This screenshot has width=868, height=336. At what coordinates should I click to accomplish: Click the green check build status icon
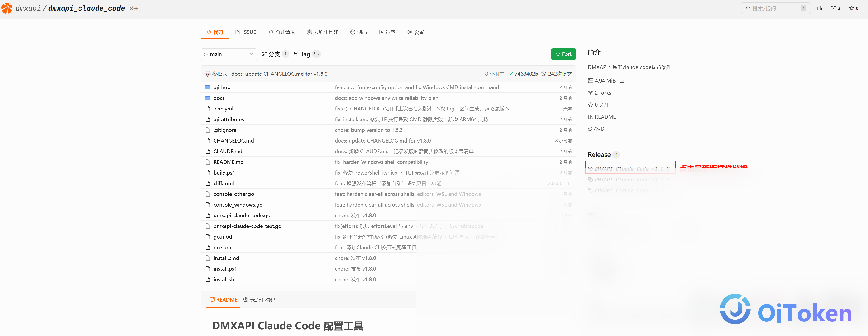(x=510, y=74)
